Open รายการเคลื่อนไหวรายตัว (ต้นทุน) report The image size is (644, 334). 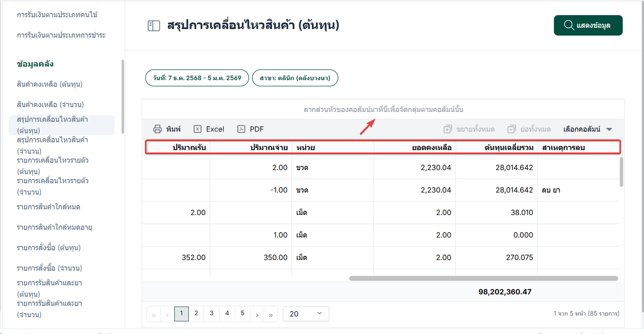tap(53, 166)
